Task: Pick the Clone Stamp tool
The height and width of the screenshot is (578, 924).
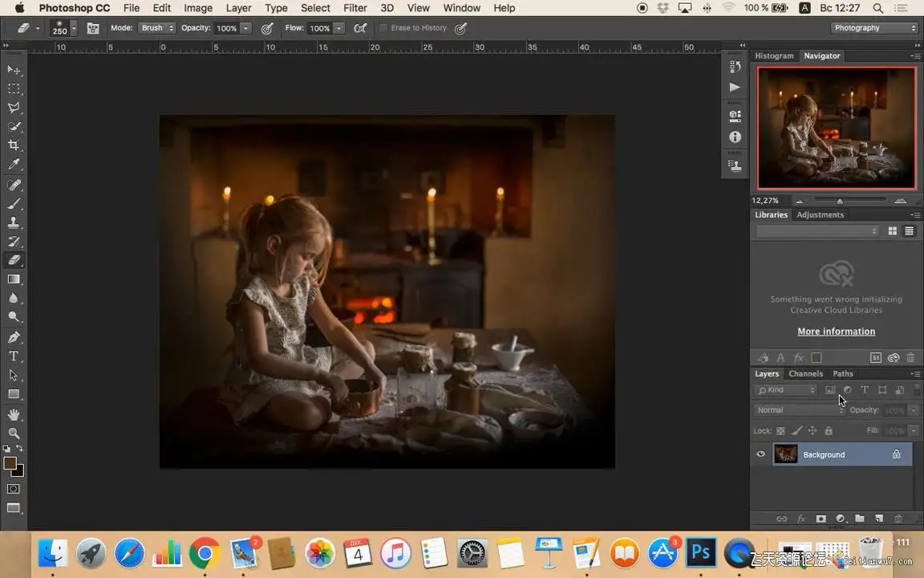Action: [x=14, y=222]
